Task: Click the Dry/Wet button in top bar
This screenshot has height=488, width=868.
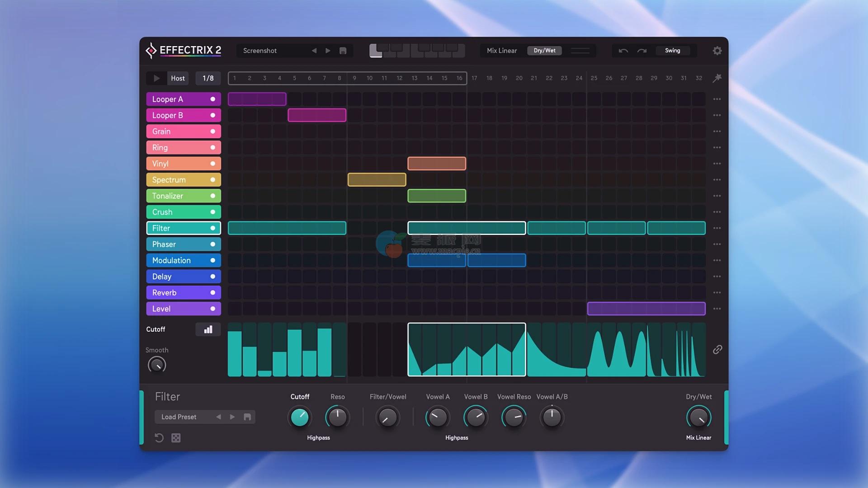Action: 544,51
